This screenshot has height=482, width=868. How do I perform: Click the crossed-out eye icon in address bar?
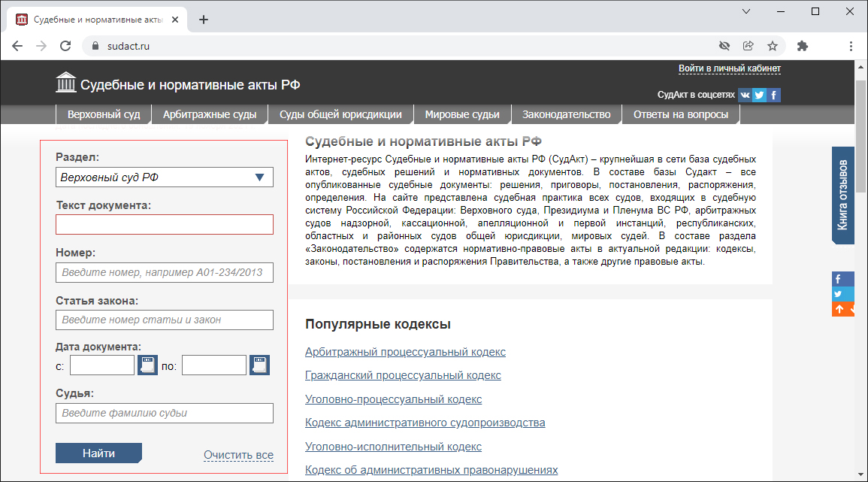click(724, 46)
